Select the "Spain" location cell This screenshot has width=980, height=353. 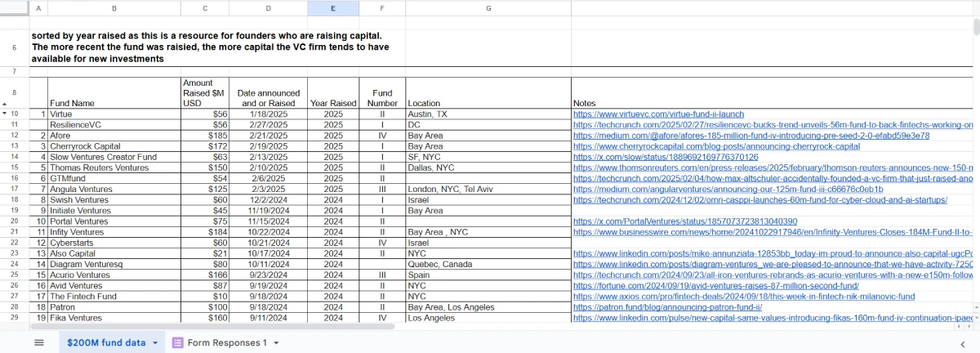[488, 274]
